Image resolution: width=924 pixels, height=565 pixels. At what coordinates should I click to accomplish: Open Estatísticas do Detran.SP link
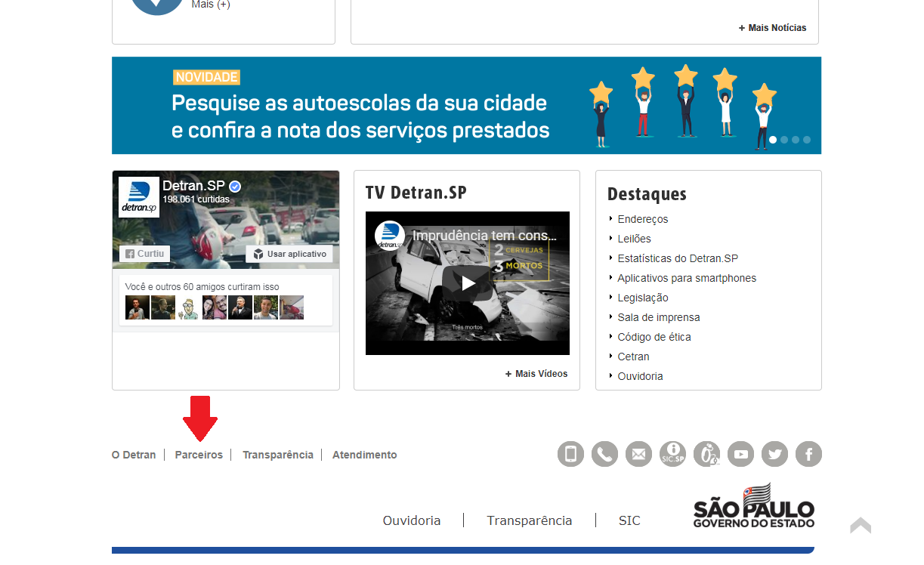click(x=677, y=258)
